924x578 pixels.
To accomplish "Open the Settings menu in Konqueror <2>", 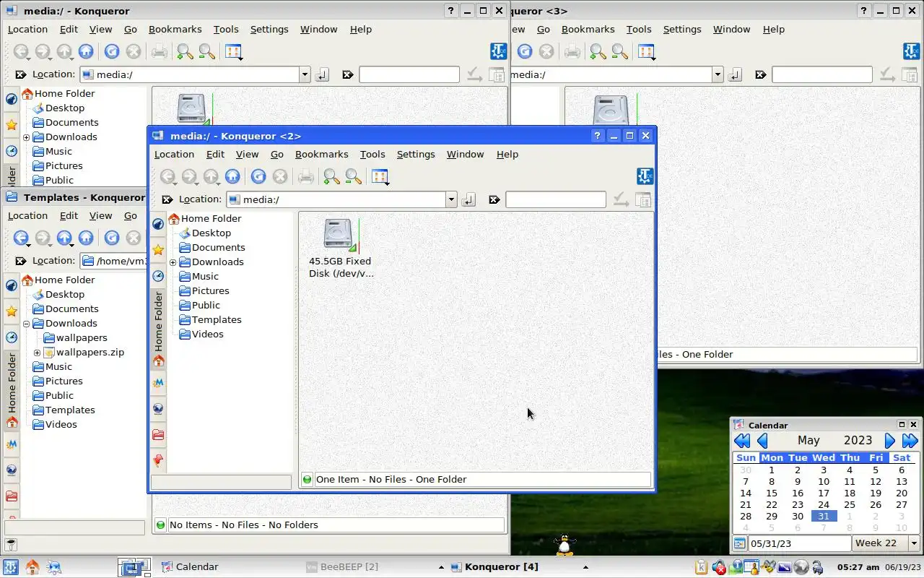I will tap(416, 154).
